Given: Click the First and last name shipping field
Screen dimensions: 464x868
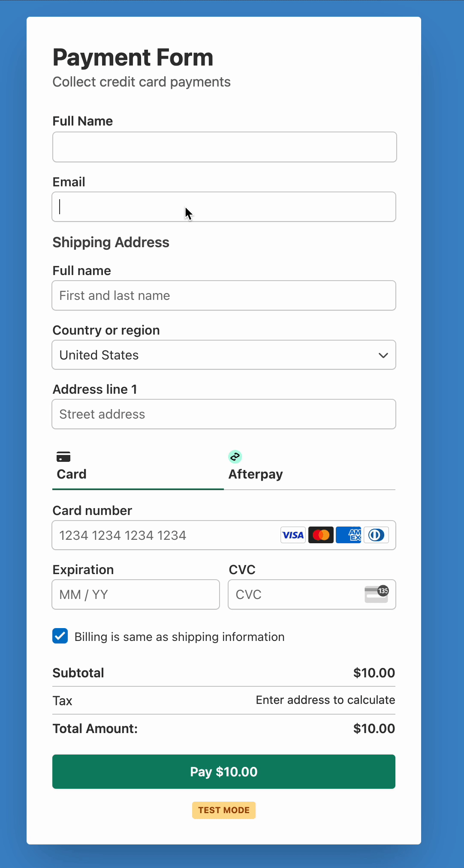Looking at the screenshot, I should (224, 295).
